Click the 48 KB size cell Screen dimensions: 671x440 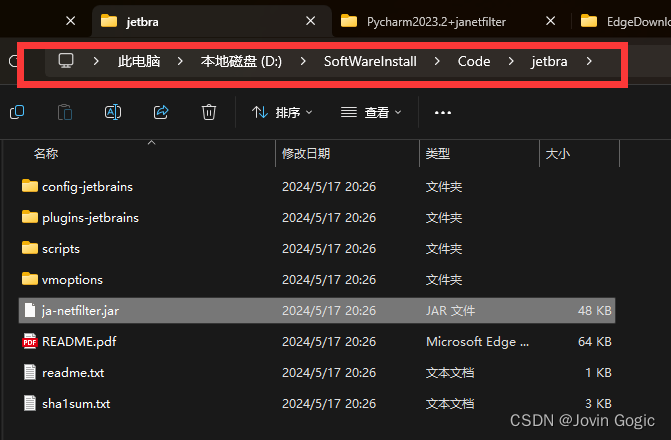click(x=594, y=310)
